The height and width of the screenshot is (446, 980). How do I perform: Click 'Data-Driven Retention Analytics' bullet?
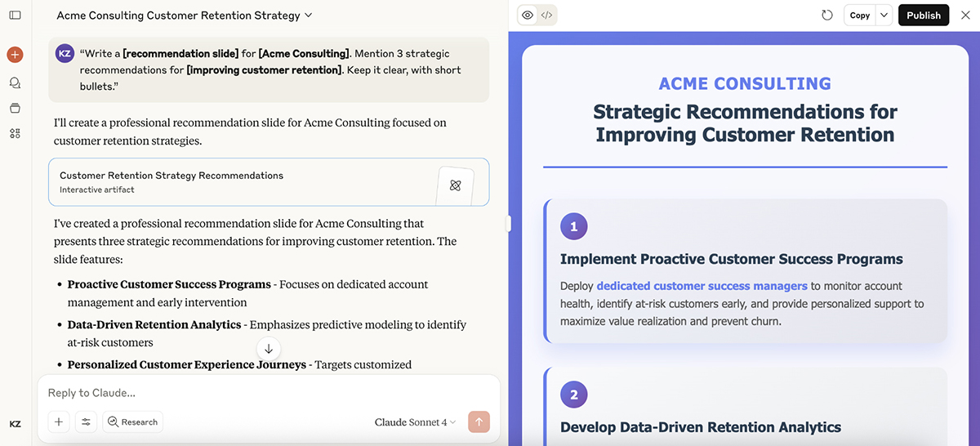pyautogui.click(x=154, y=324)
